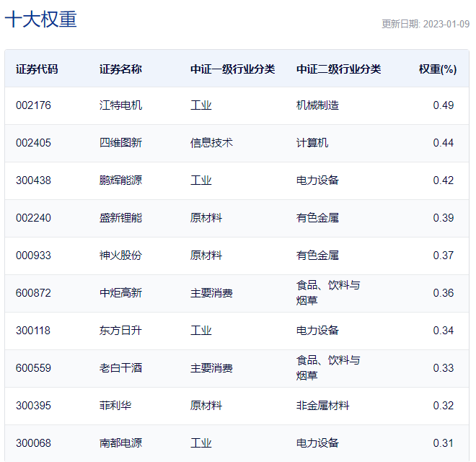
Task: Click 工业 in the 东方日升 row
Action: coord(201,331)
